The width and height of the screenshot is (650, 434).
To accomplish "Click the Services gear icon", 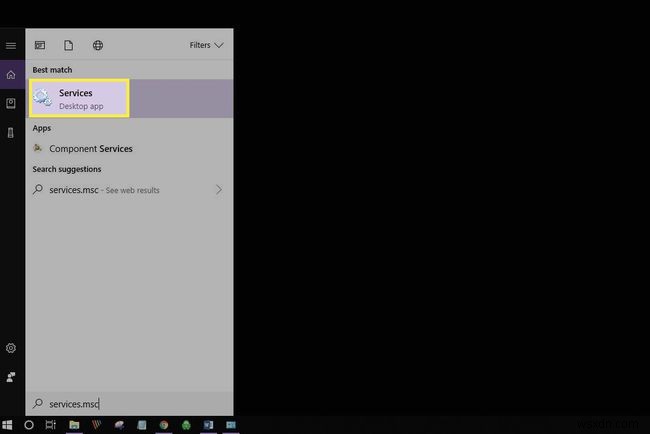I will point(43,98).
